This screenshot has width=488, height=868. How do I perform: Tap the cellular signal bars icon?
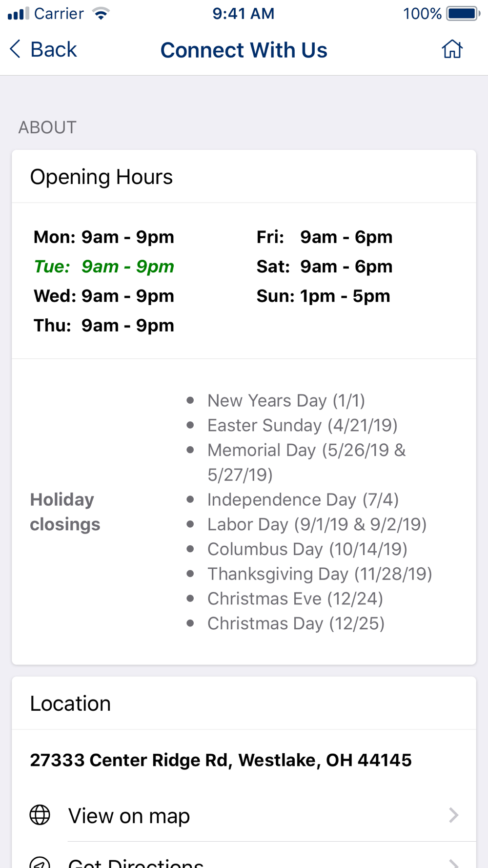coord(19,13)
